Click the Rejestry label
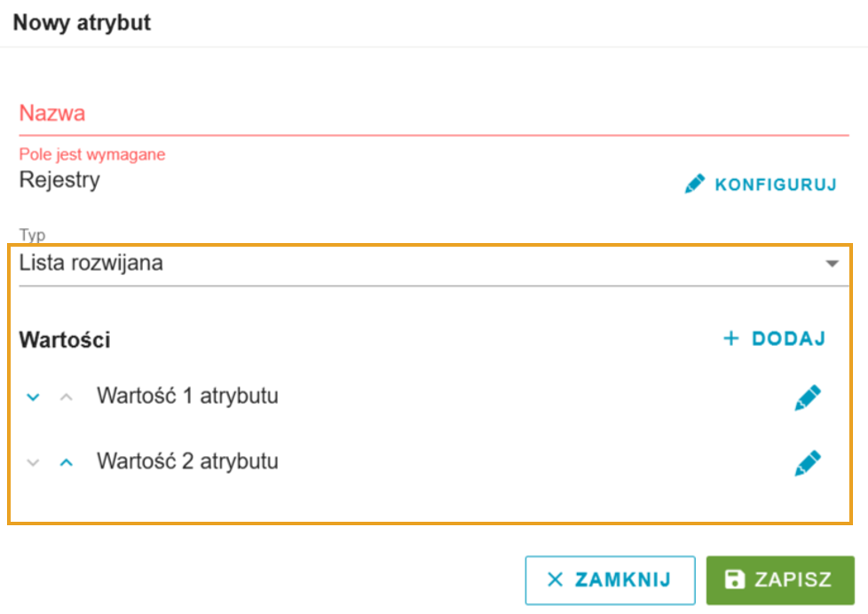Viewport: 868px width, 614px height. (59, 180)
